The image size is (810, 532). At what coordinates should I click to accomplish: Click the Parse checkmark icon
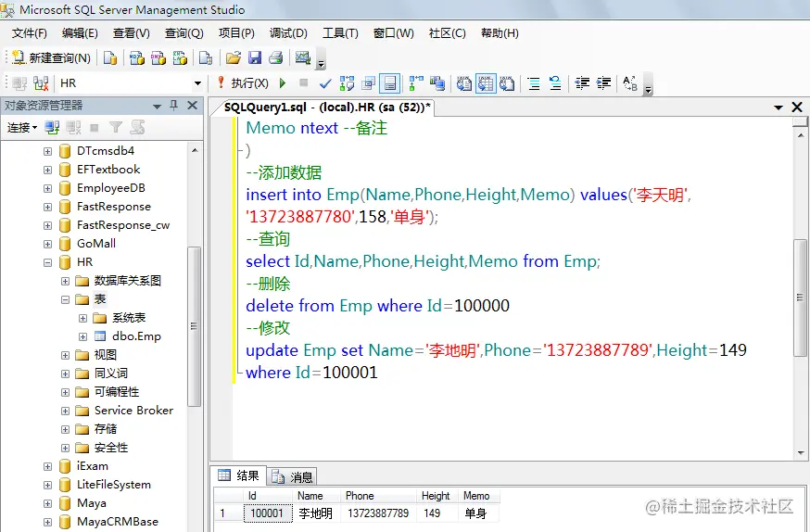pyautogui.click(x=325, y=83)
